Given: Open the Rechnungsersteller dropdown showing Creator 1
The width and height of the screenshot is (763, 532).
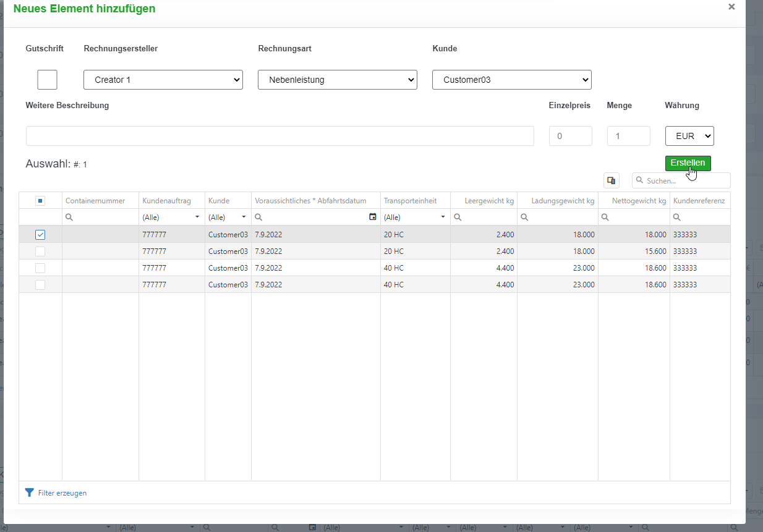Looking at the screenshot, I should (x=163, y=80).
